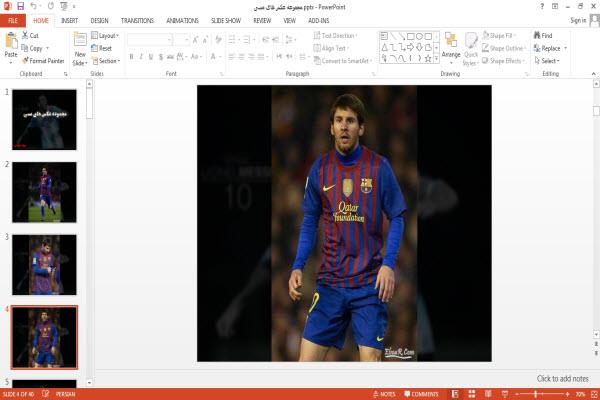Select slide 1 thumbnail
The height and width of the screenshot is (400, 600).
click(x=44, y=119)
